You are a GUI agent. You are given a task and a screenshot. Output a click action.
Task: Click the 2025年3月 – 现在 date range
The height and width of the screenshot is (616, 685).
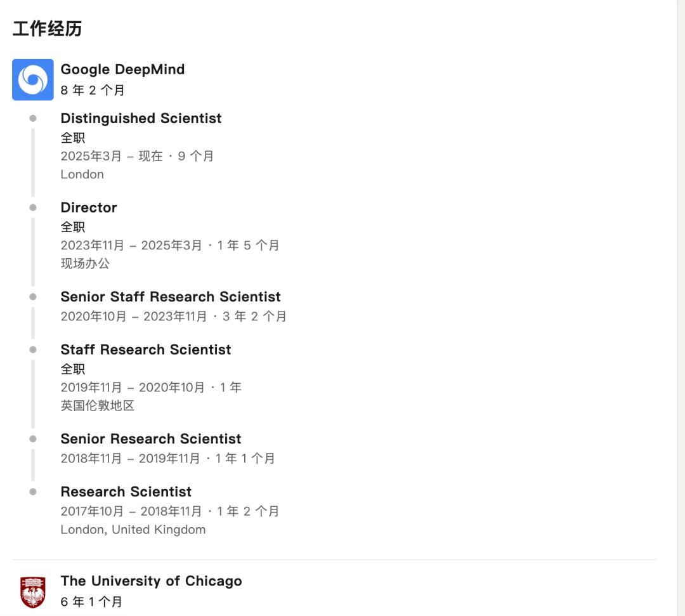(112, 156)
